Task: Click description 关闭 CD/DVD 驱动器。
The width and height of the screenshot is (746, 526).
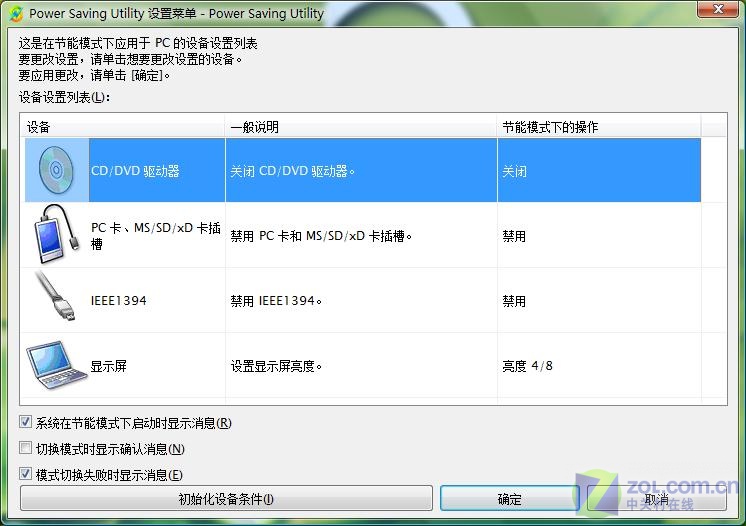Action: (x=293, y=171)
